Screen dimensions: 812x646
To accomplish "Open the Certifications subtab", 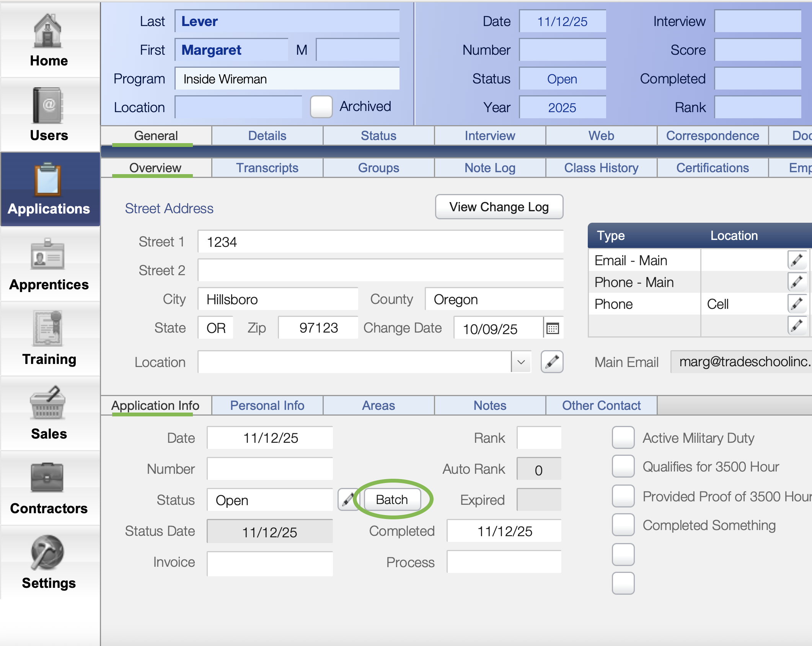I will [713, 168].
